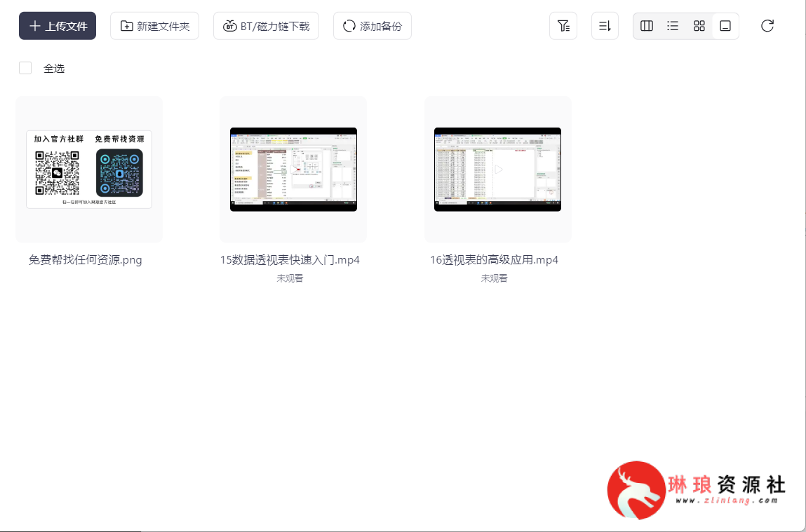Click the 上传文件 upload button
The image size is (806, 532).
[x=58, y=26]
